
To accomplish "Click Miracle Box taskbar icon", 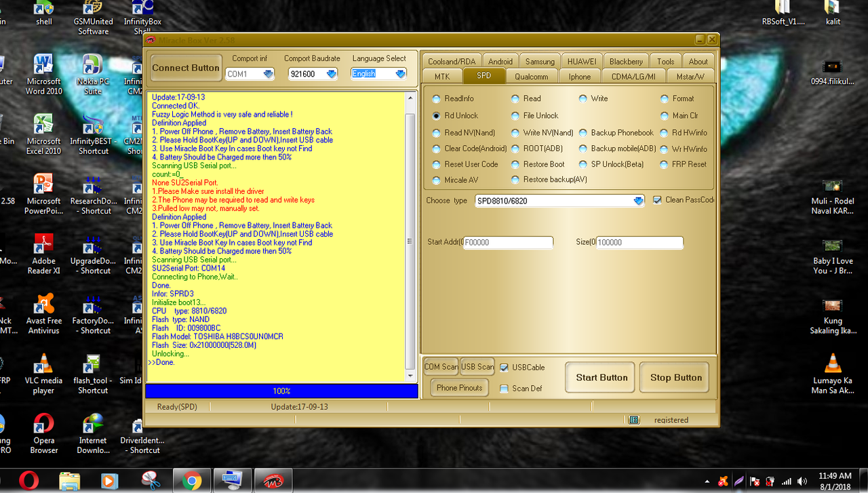I will [273, 481].
